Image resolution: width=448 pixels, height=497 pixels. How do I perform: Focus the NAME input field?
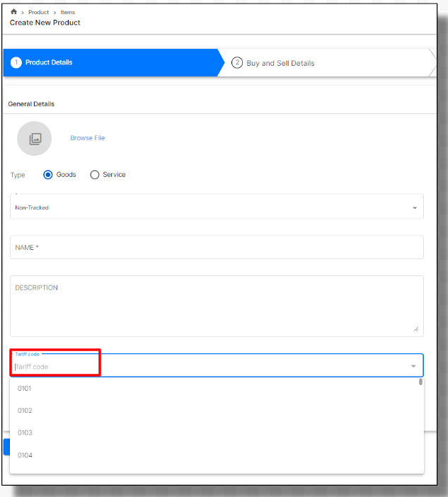[217, 247]
